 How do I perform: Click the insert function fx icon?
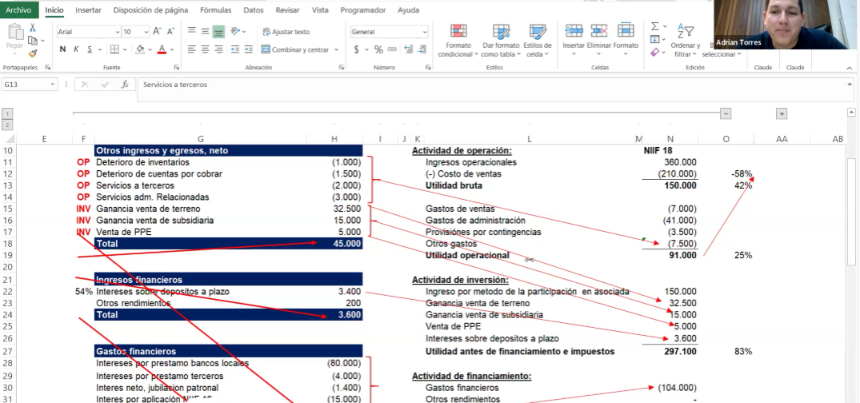(x=125, y=84)
